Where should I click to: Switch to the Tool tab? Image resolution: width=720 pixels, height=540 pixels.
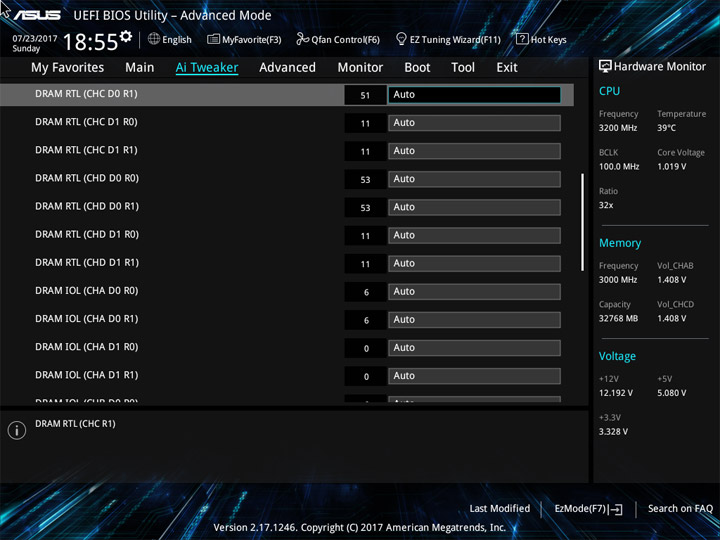tap(463, 68)
